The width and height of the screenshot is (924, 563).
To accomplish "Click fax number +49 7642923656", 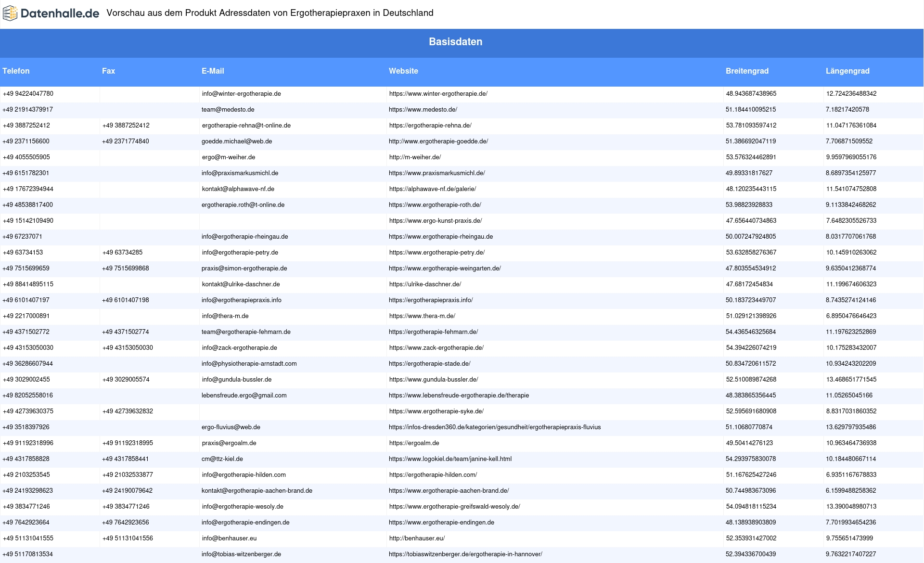I will (125, 523).
